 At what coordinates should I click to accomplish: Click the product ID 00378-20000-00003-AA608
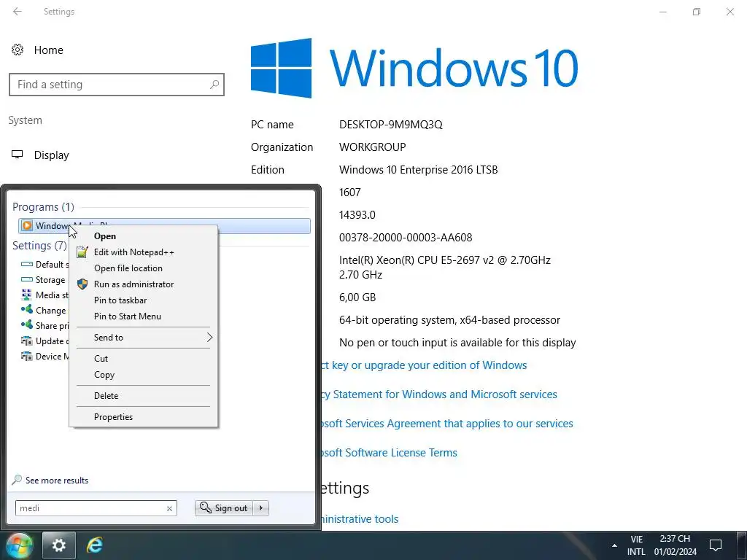point(406,238)
